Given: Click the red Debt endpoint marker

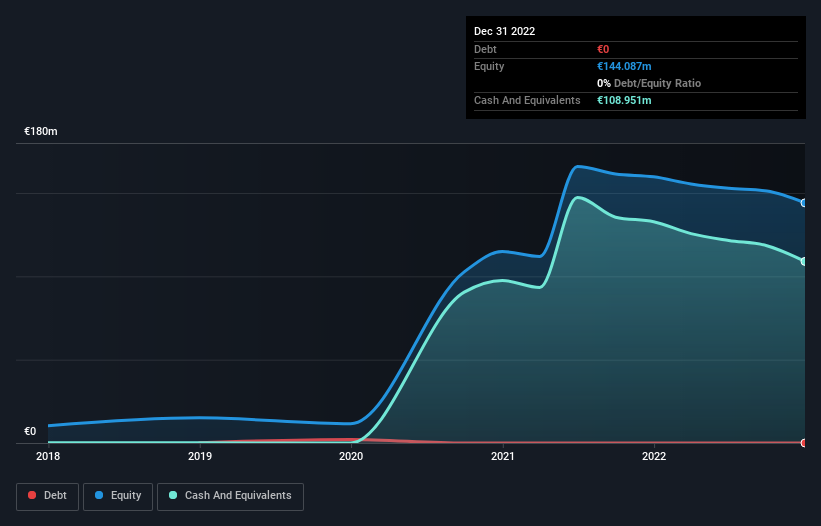Looking at the screenshot, I should [x=804, y=443].
